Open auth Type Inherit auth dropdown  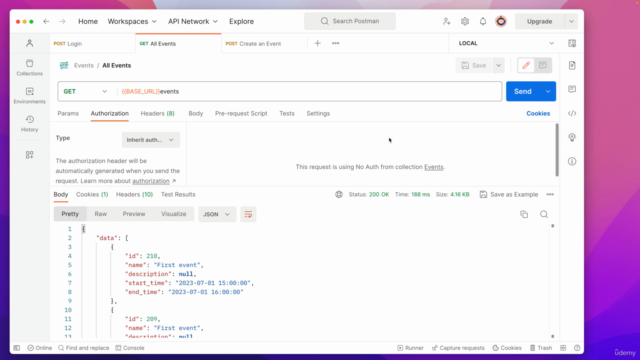coord(151,140)
